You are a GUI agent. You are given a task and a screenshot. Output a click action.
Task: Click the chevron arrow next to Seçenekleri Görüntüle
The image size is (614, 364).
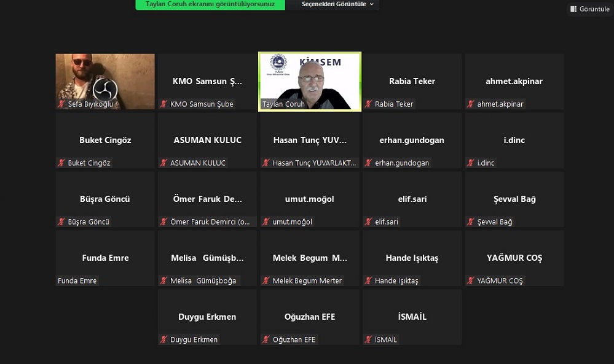[372, 4]
